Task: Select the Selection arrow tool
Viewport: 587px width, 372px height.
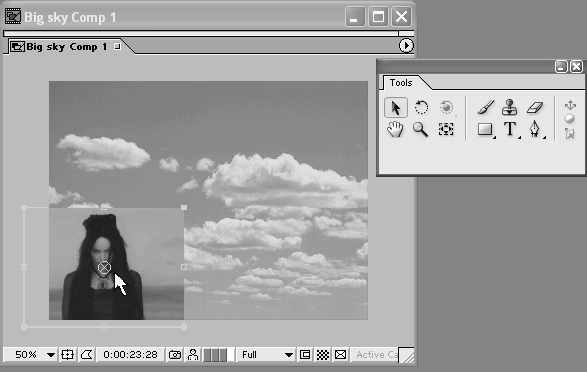Action: coord(396,108)
